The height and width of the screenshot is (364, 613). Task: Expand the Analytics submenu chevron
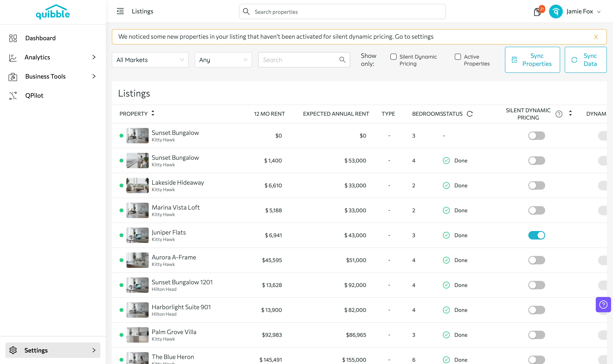tap(94, 57)
